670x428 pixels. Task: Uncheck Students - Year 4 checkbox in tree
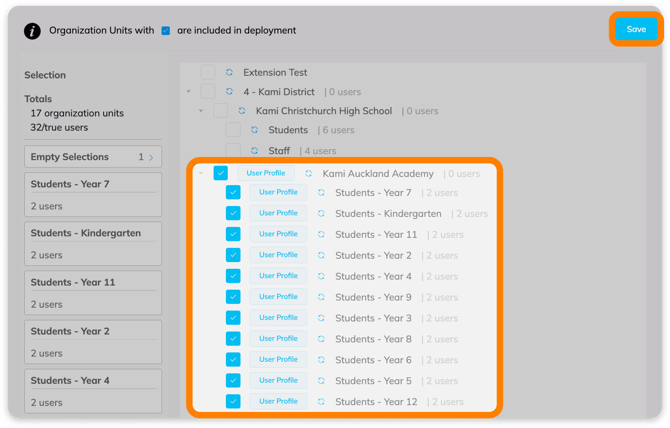(x=233, y=276)
